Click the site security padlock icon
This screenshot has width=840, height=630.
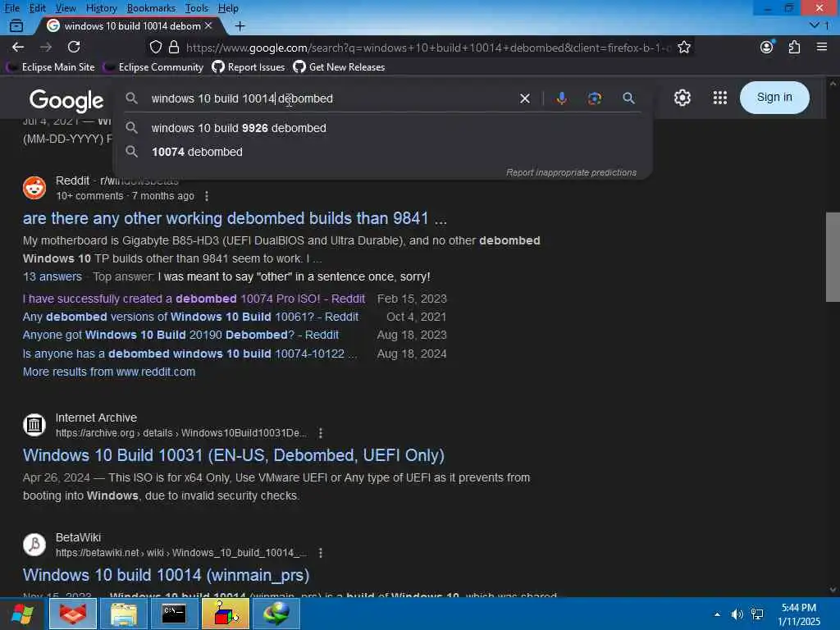(174, 47)
